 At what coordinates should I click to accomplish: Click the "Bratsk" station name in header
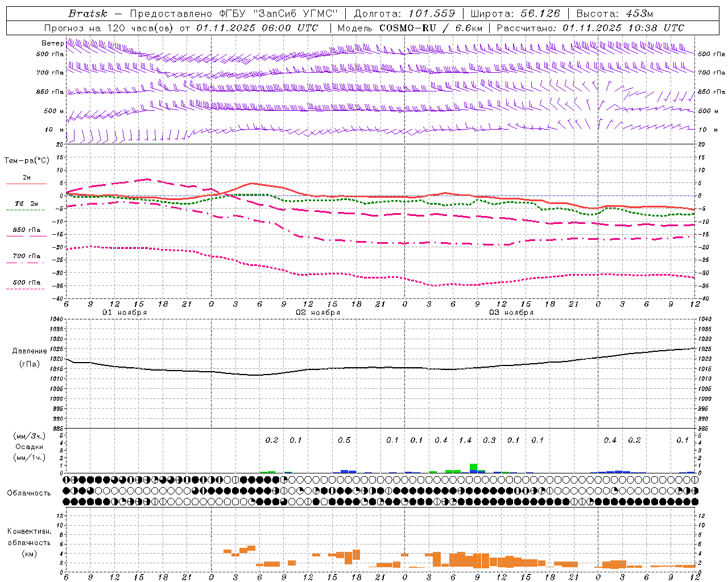[88, 14]
